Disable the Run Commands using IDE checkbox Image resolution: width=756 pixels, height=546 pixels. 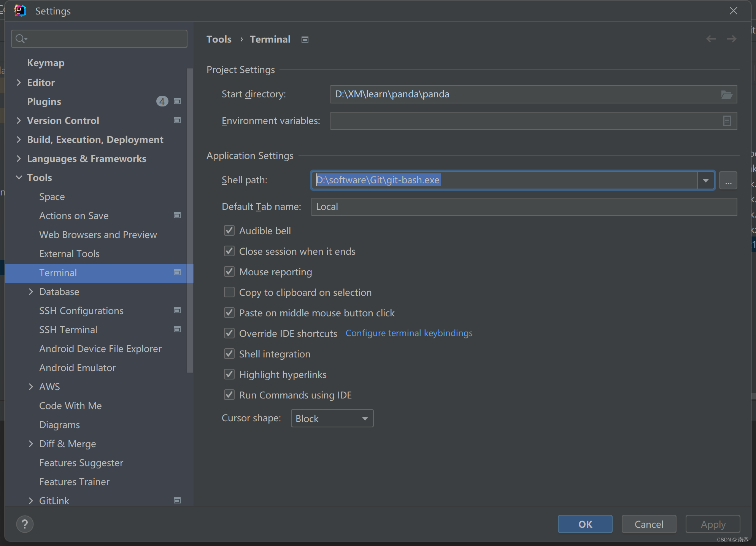point(230,395)
